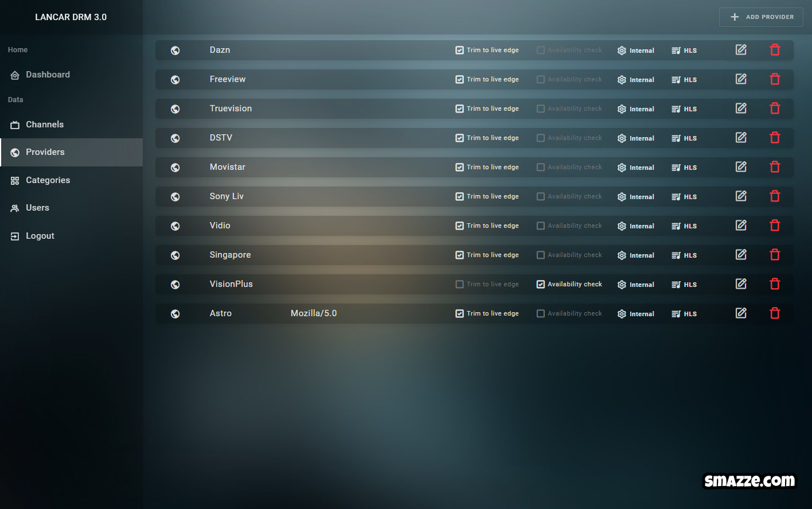Viewport: 812px width, 509px height.
Task: Toggle Trim to live edge for Astro
Action: tap(459, 313)
